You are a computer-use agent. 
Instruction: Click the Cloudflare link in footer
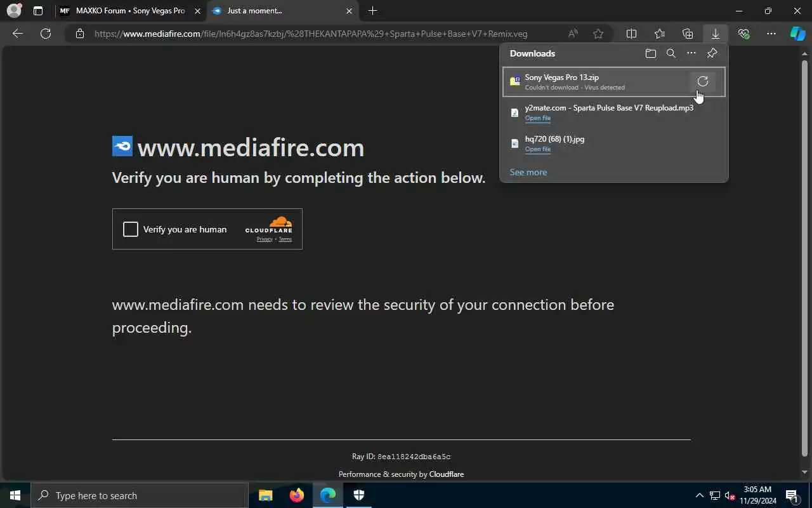click(447, 474)
